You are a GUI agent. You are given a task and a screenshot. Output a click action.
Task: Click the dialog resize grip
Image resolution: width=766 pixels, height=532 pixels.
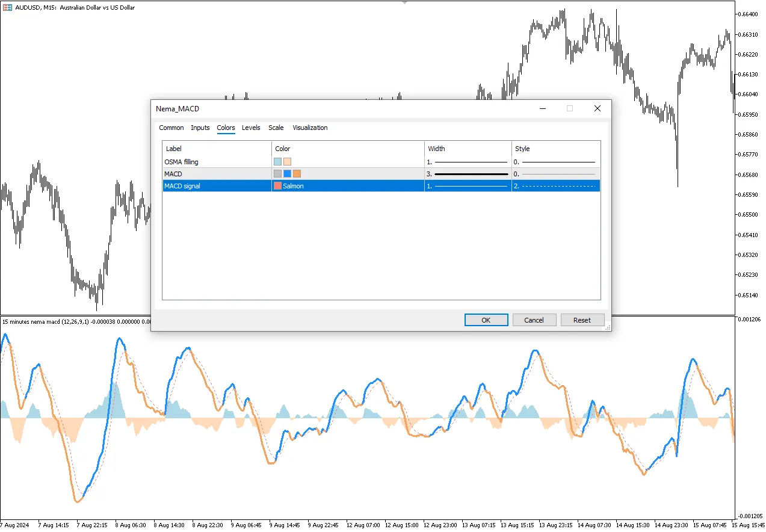coord(607,327)
